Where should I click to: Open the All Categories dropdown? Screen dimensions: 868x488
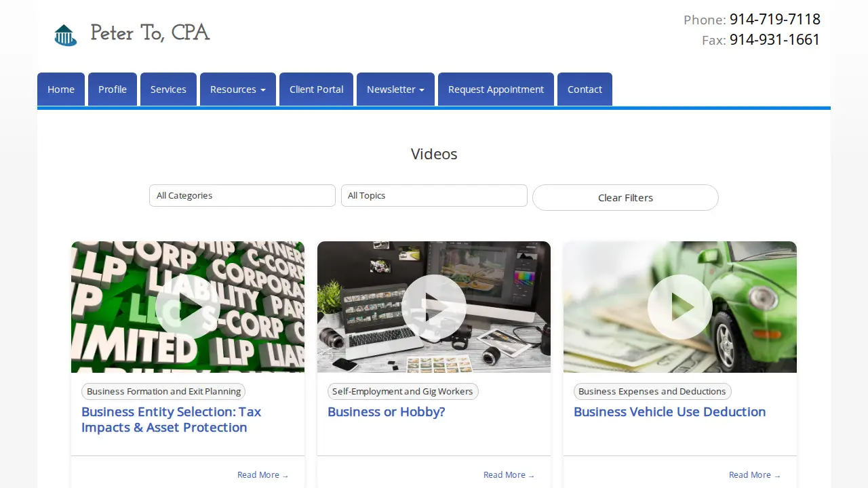click(x=242, y=195)
